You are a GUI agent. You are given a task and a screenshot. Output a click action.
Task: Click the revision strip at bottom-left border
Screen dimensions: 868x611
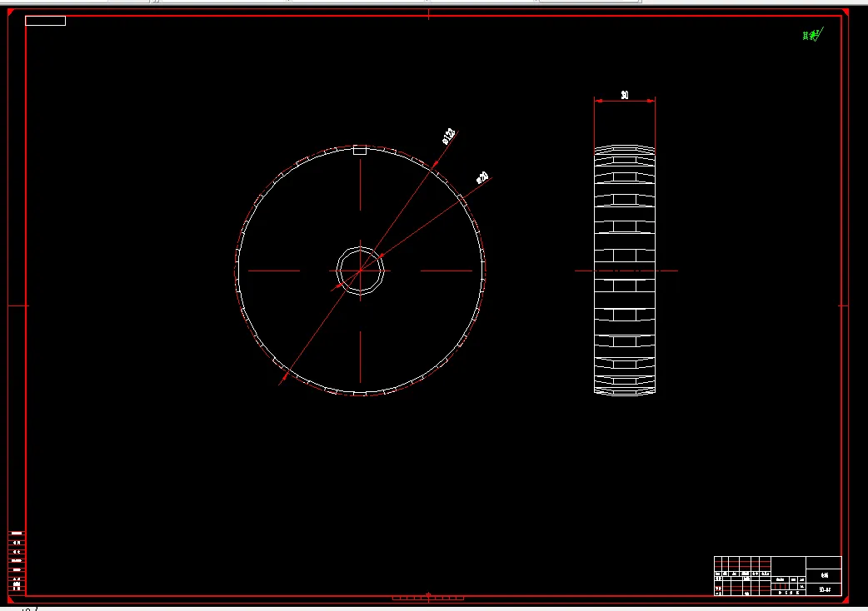[17, 561]
